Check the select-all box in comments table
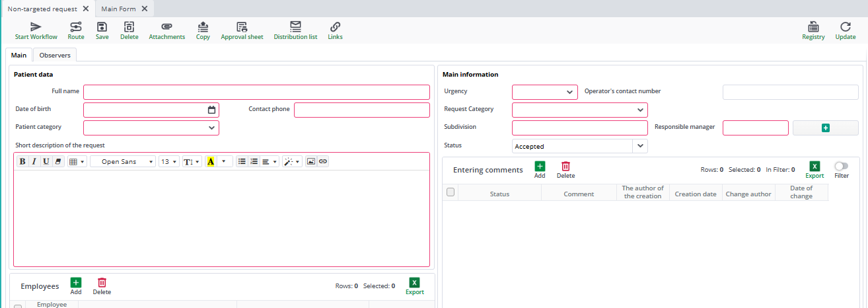The image size is (868, 308). pos(451,192)
